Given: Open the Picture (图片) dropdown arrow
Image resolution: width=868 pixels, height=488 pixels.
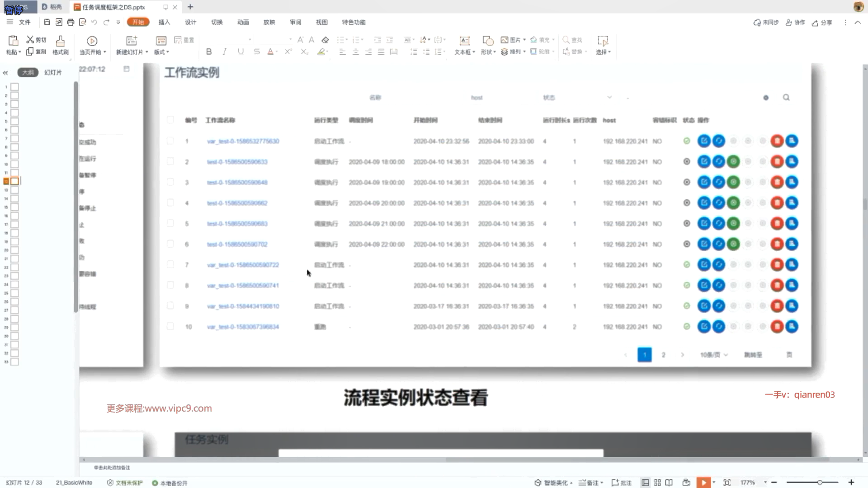Looking at the screenshot, I should (x=524, y=40).
